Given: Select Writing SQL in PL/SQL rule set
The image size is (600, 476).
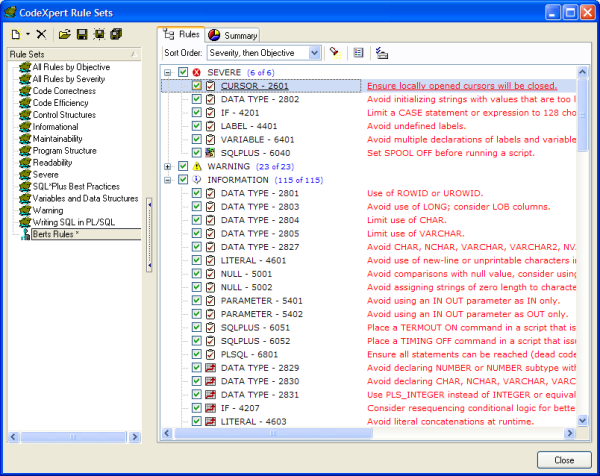Looking at the screenshot, I should coord(74,222).
